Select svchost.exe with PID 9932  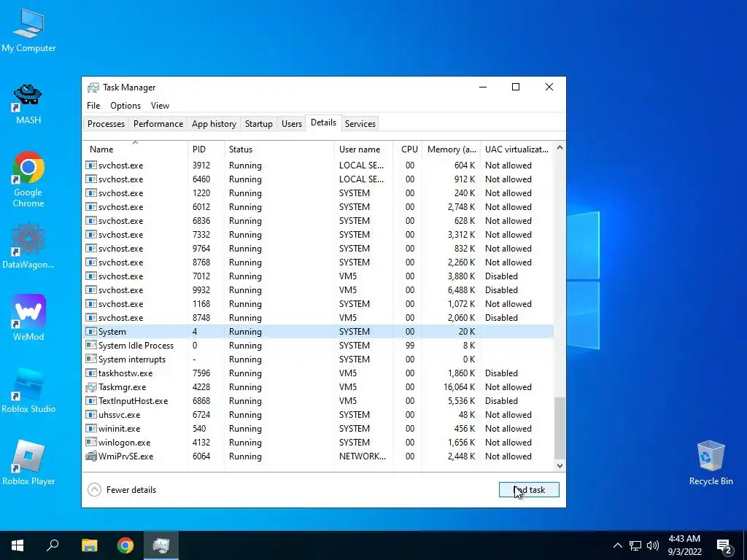(x=318, y=290)
